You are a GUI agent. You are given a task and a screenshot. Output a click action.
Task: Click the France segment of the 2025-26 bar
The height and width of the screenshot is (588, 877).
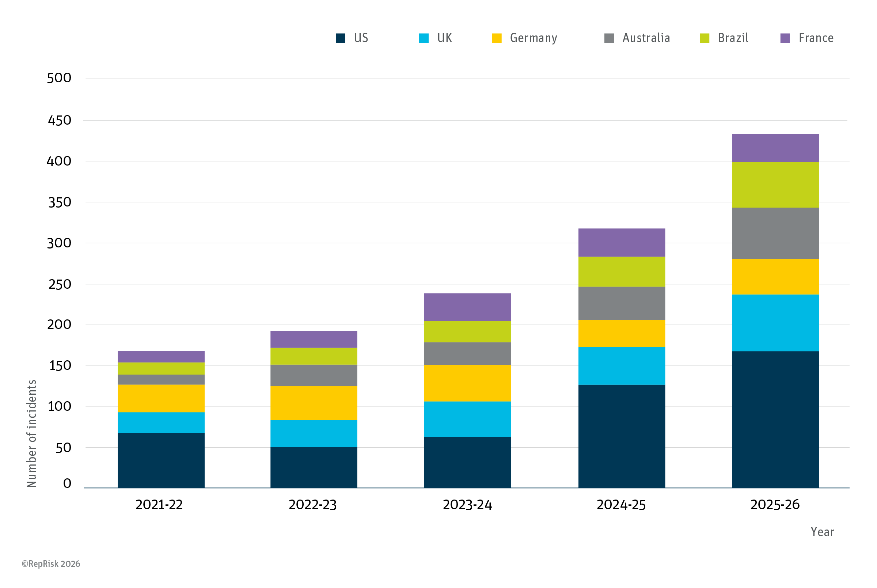coord(776,148)
